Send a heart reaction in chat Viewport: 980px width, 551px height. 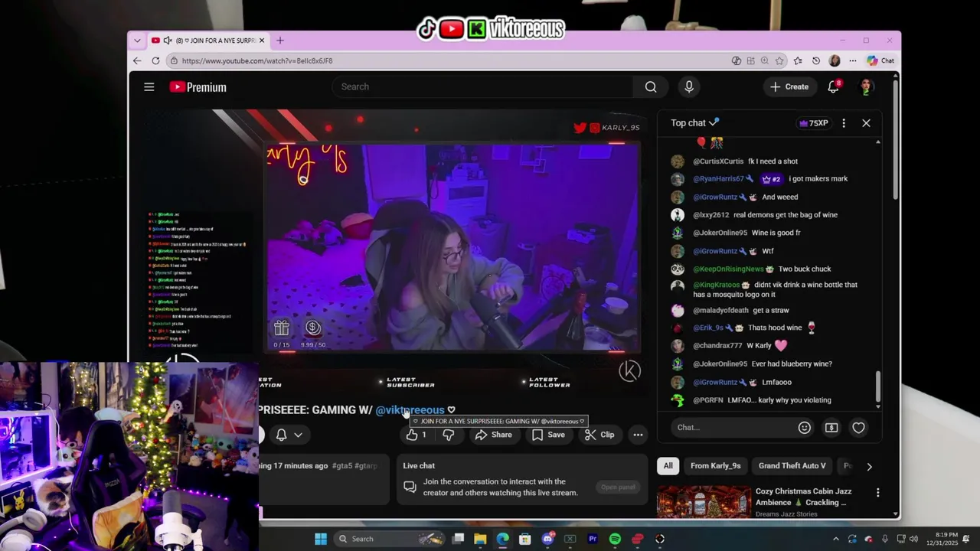(x=858, y=428)
